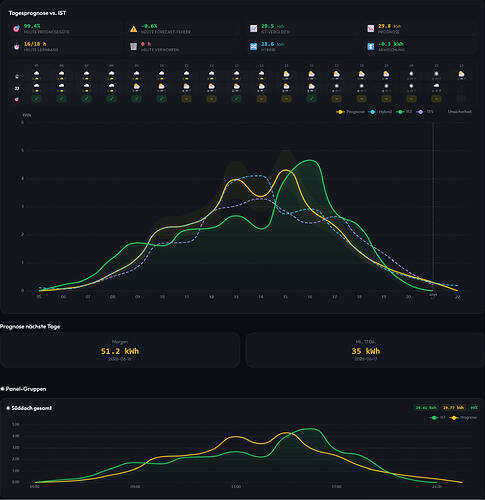485x500 pixels.
Task: Click the upper partly-sunny icon for hour 22
Action: [x=461, y=74]
